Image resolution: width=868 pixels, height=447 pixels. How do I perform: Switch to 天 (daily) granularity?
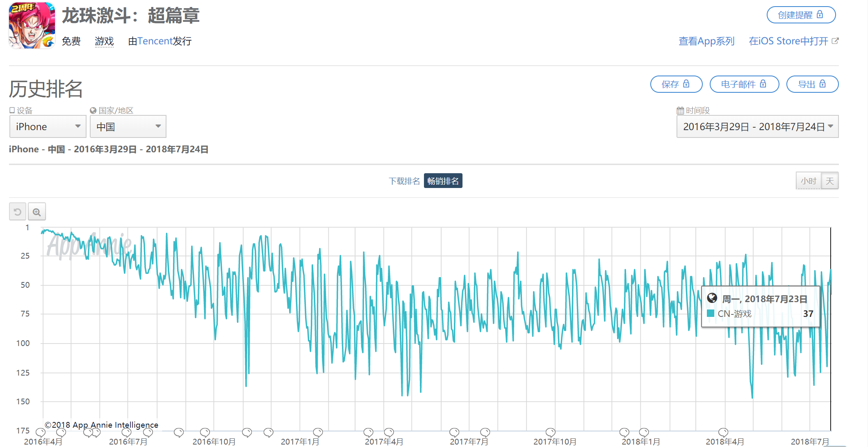(x=830, y=181)
